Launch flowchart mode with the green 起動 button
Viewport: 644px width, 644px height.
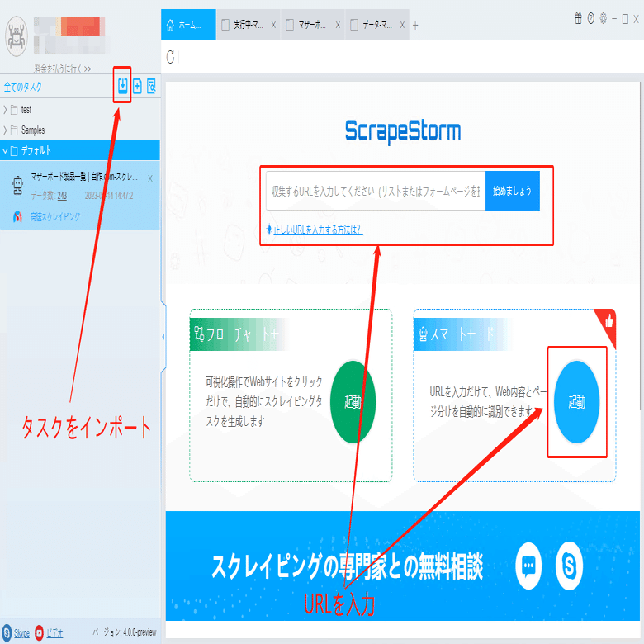pyautogui.click(x=353, y=402)
